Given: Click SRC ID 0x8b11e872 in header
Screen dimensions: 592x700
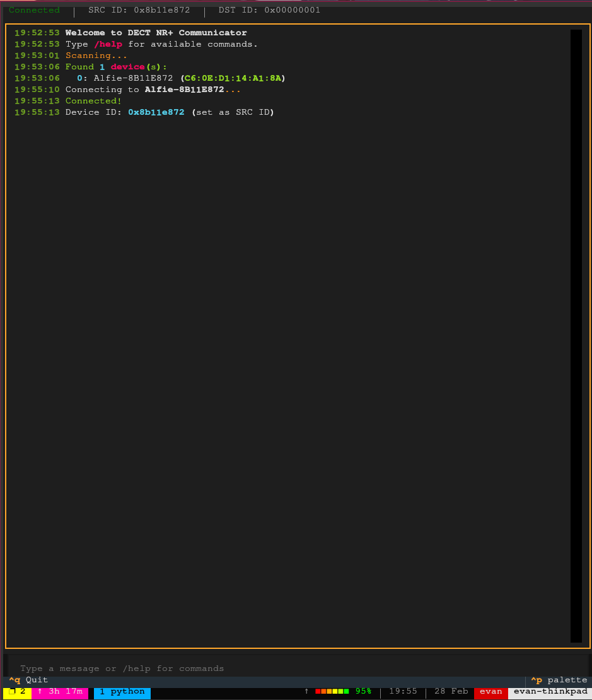Looking at the screenshot, I should 139,10.
